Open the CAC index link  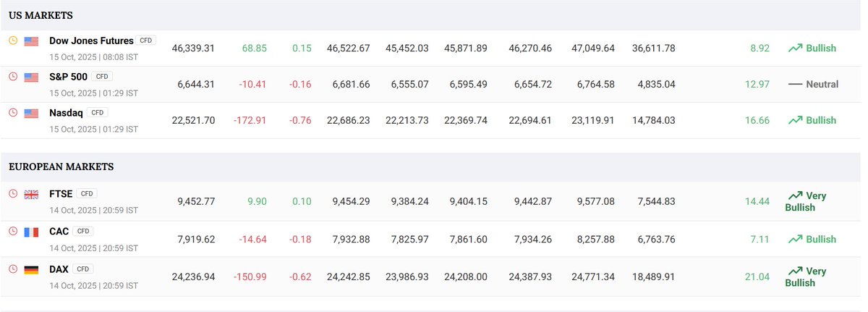(x=59, y=231)
